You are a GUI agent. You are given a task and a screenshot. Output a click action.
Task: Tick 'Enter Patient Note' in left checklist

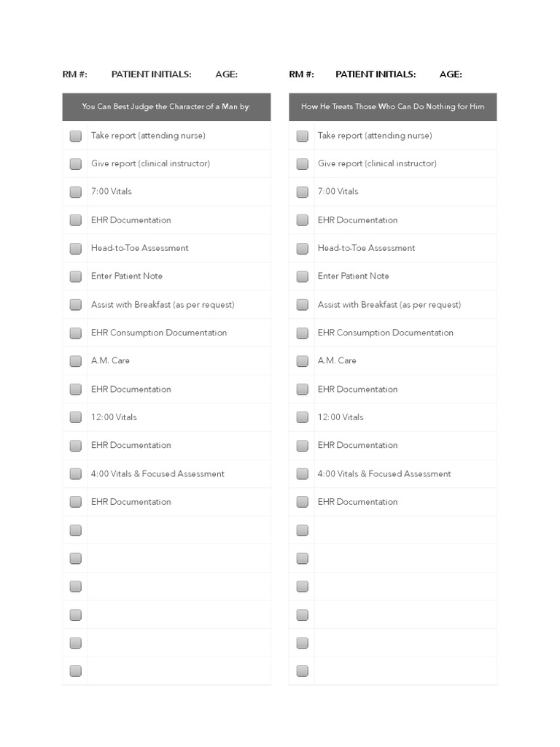tap(76, 276)
